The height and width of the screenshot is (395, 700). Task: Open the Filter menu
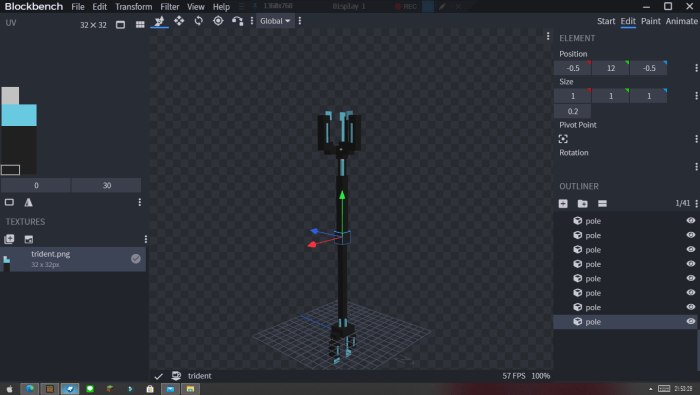[170, 7]
